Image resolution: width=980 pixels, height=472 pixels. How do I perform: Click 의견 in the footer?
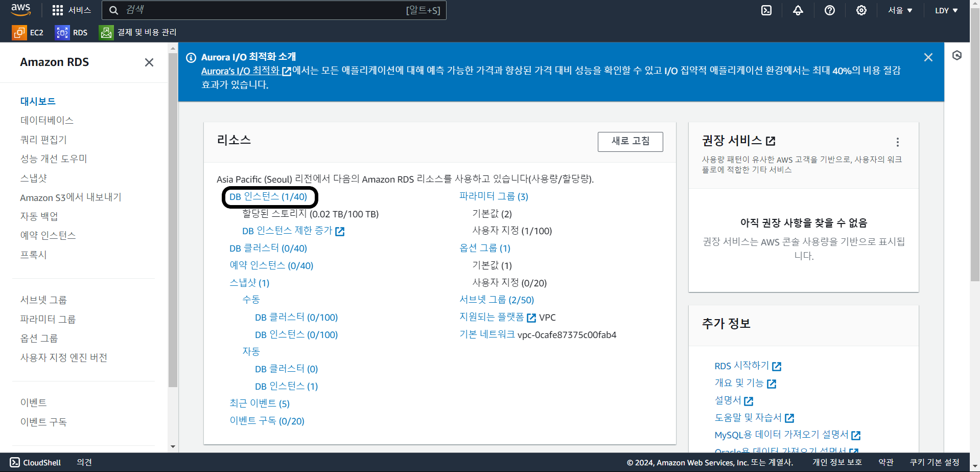coord(84,462)
